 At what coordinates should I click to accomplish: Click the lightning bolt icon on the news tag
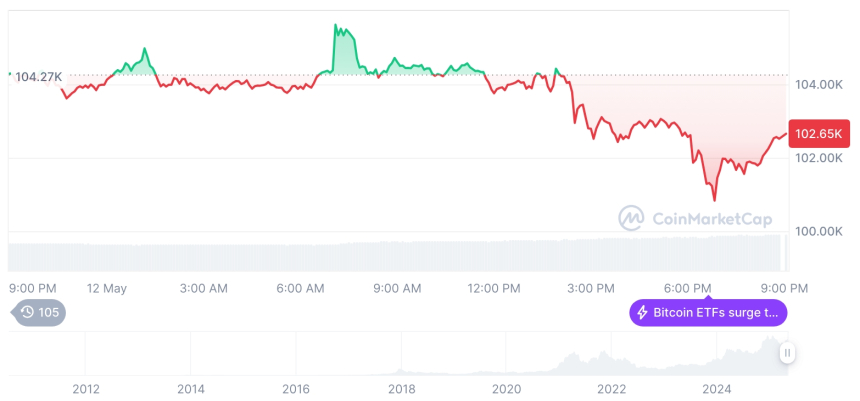[x=642, y=313]
